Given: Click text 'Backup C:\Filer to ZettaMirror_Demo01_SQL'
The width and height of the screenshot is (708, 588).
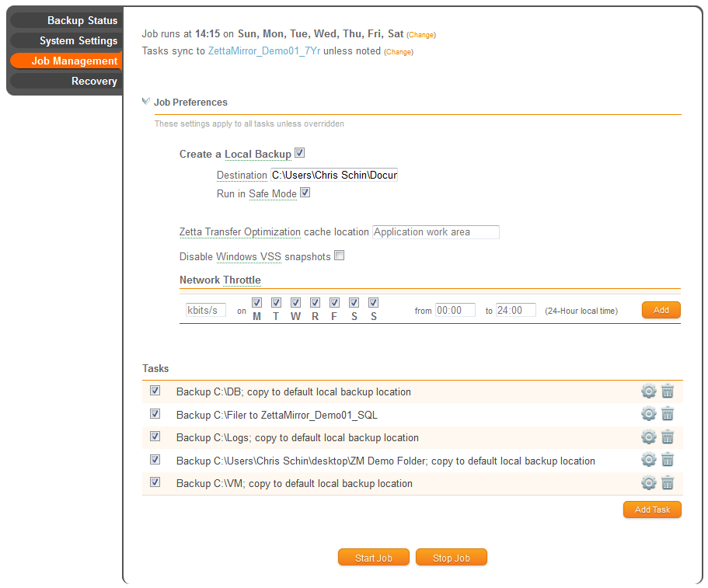Looking at the screenshot, I should (x=277, y=415).
